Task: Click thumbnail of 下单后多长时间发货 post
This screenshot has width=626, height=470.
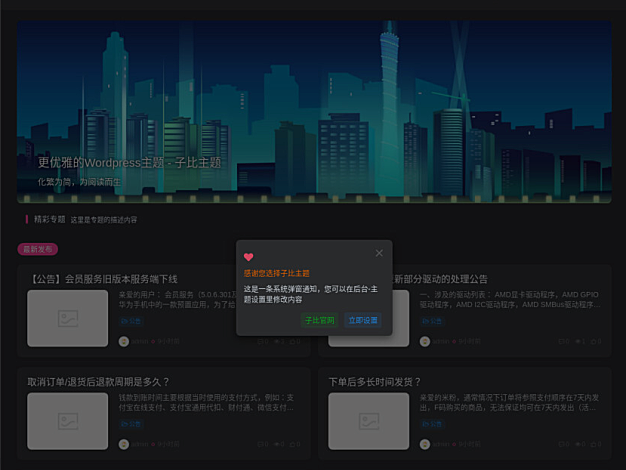Action: pos(368,421)
